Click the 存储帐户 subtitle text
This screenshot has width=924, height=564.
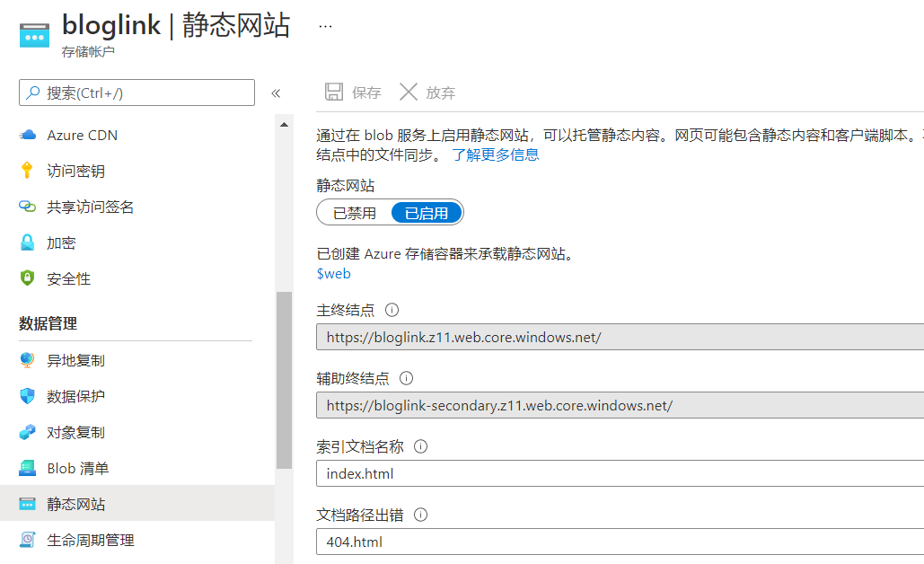pyautogui.click(x=88, y=52)
